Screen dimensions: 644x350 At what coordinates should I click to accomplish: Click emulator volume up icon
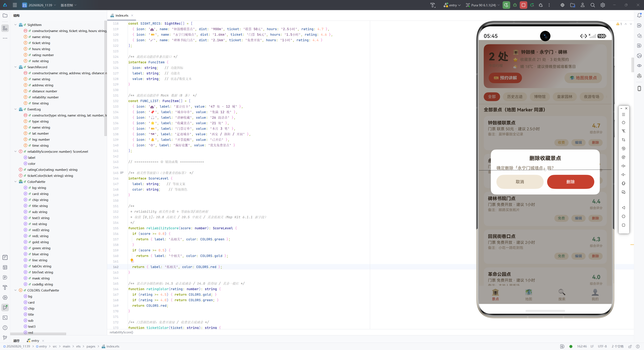[624, 166]
